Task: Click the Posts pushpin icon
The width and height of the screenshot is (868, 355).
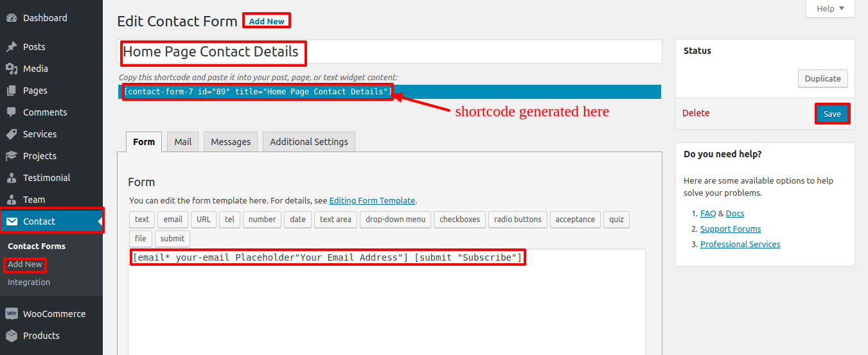Action: (12, 47)
